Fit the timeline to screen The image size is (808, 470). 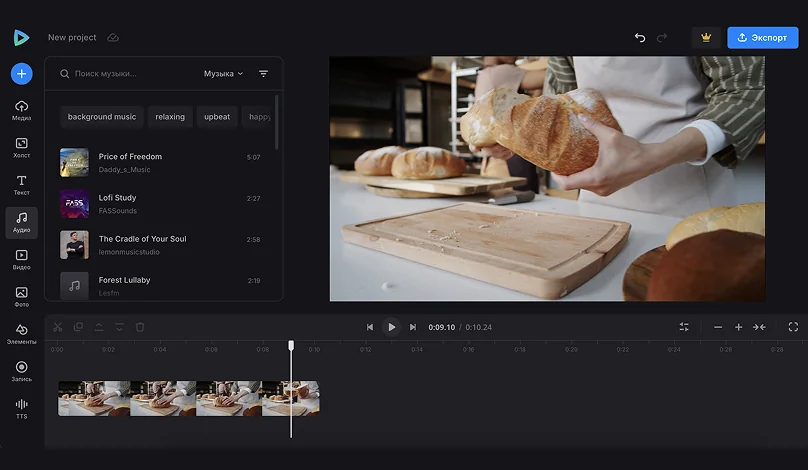tap(759, 327)
